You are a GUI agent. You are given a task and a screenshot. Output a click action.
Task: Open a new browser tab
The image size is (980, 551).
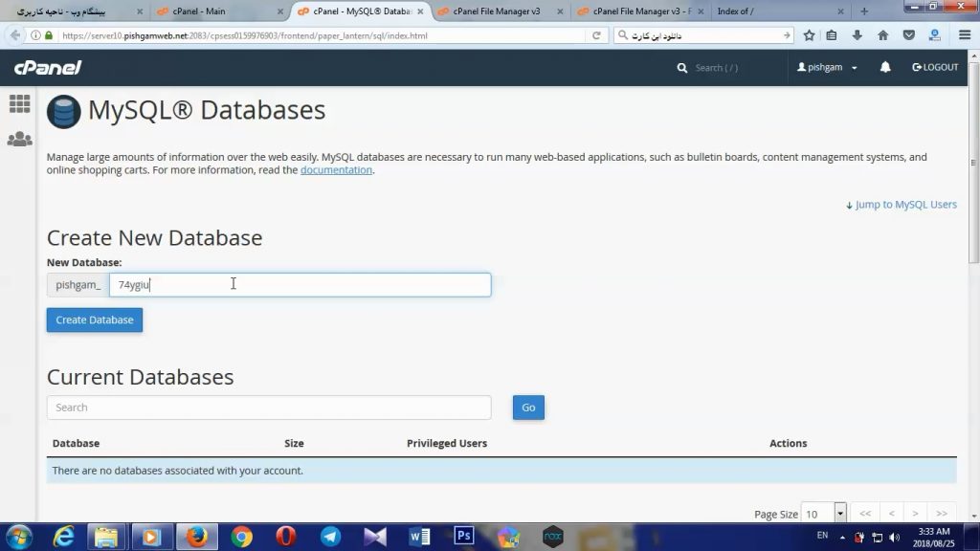point(864,11)
